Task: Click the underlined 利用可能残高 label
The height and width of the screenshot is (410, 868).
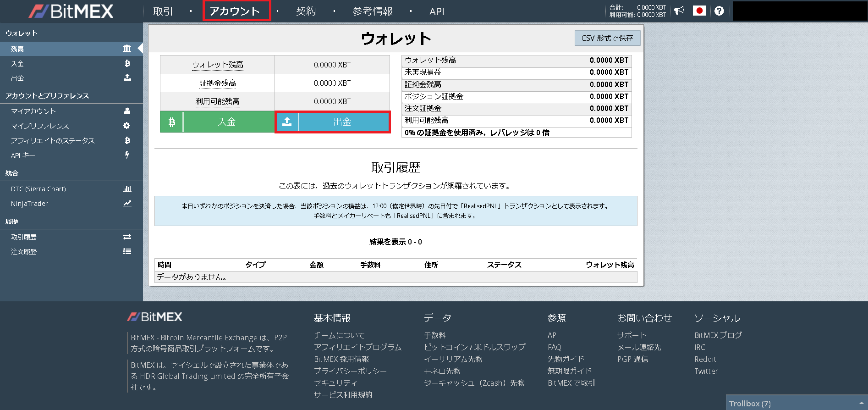Action: (218, 101)
